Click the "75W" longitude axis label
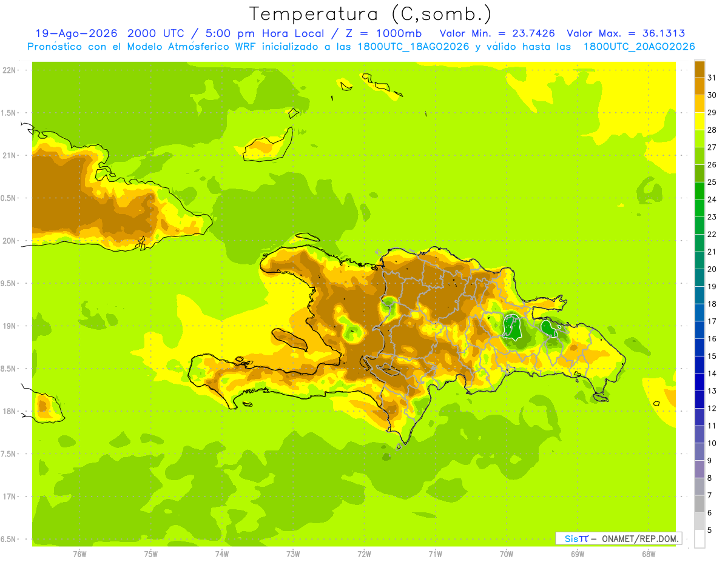 (x=150, y=554)
